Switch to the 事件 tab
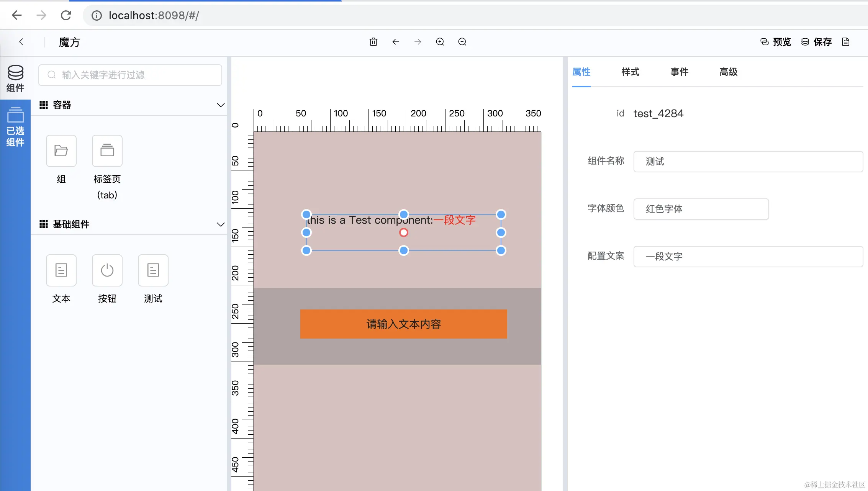 click(x=679, y=72)
